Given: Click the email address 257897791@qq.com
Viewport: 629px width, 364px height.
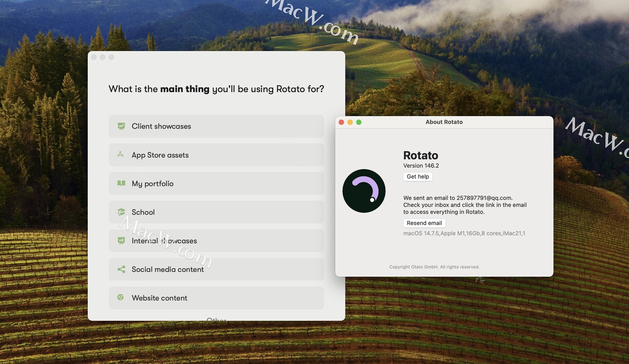Looking at the screenshot, I should [x=484, y=198].
